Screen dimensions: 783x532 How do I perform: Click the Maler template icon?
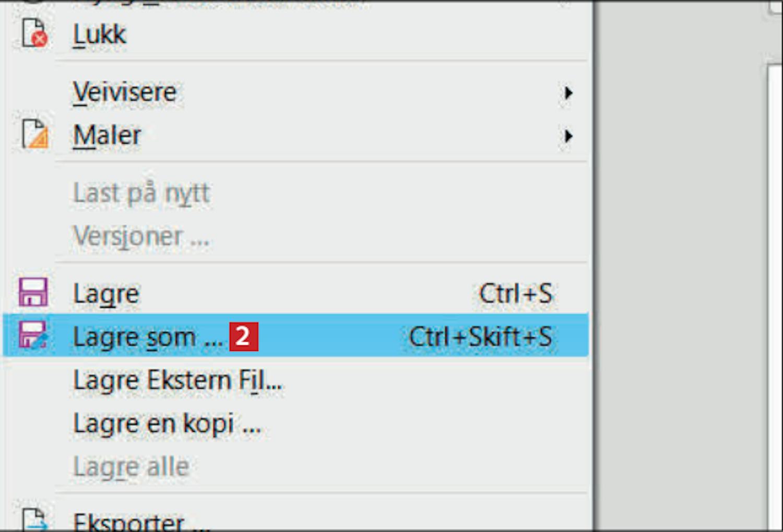(x=35, y=134)
